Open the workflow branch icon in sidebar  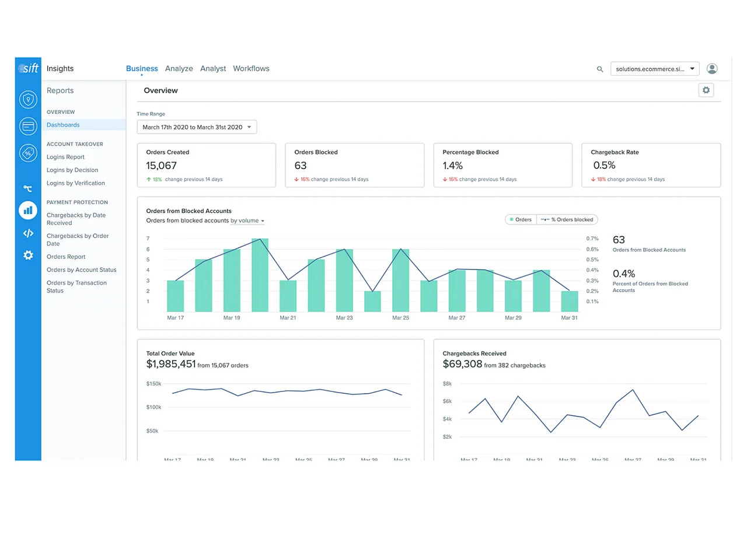tap(28, 188)
